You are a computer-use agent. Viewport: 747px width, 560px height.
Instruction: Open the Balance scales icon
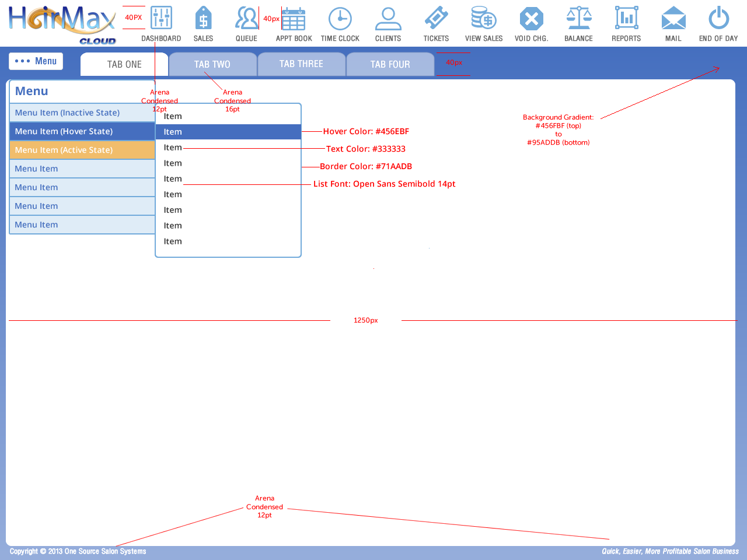579,18
